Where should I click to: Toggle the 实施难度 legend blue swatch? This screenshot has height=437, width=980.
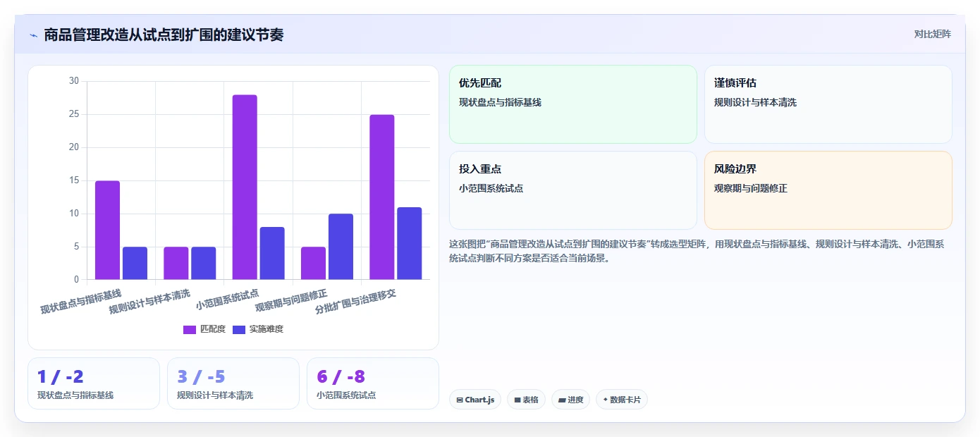239,329
